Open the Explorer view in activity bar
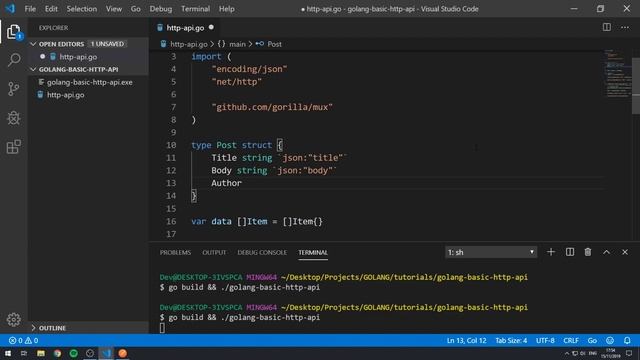640x360 pixels. [x=13, y=32]
